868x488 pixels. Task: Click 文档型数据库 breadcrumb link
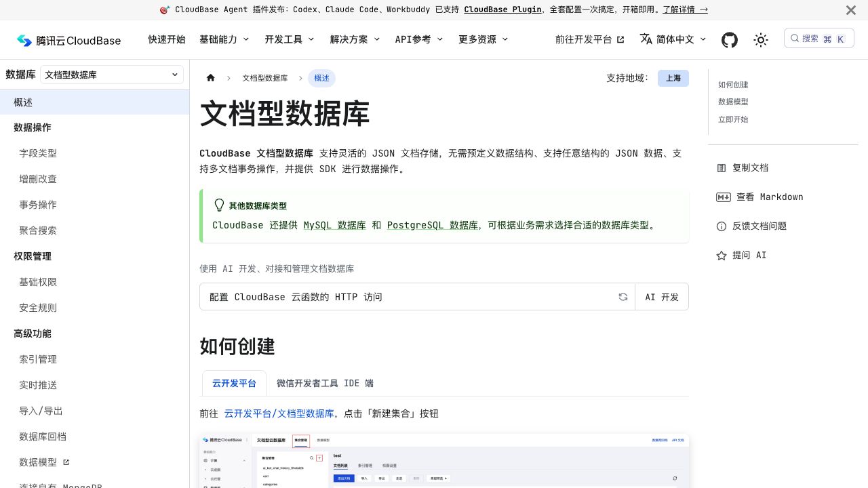(x=265, y=78)
